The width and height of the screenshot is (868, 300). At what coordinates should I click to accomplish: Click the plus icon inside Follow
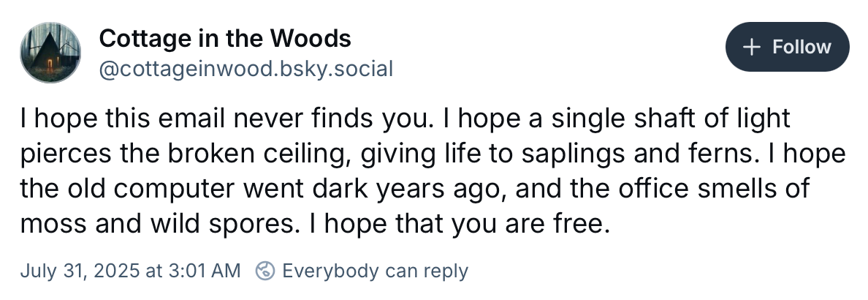click(752, 47)
